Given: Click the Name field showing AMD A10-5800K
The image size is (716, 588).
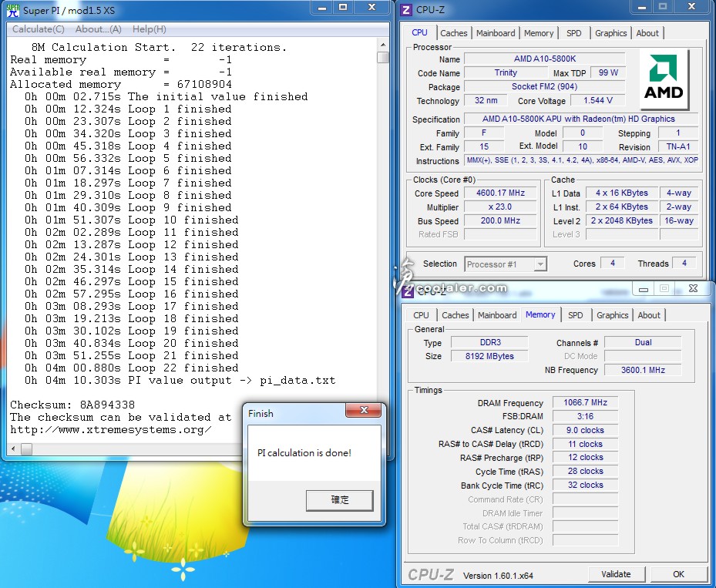Looking at the screenshot, I should tap(544, 59).
